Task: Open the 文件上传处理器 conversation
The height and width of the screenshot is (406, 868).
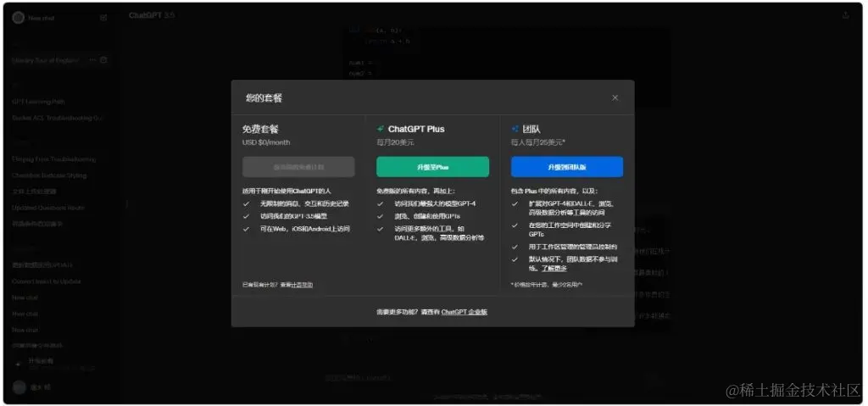Action: (34, 191)
